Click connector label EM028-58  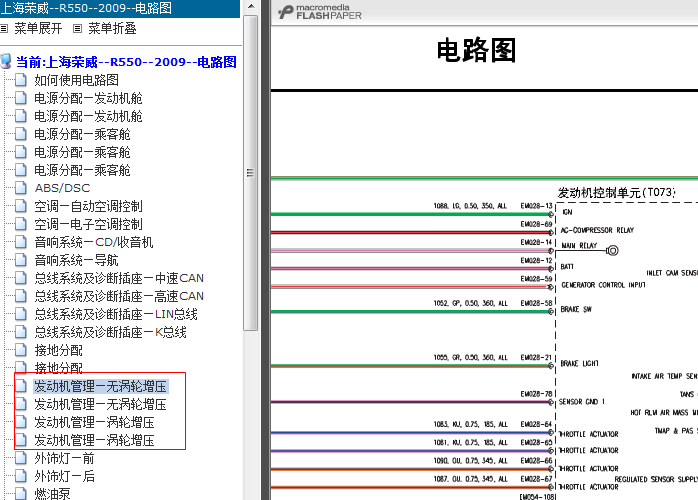[536, 303]
